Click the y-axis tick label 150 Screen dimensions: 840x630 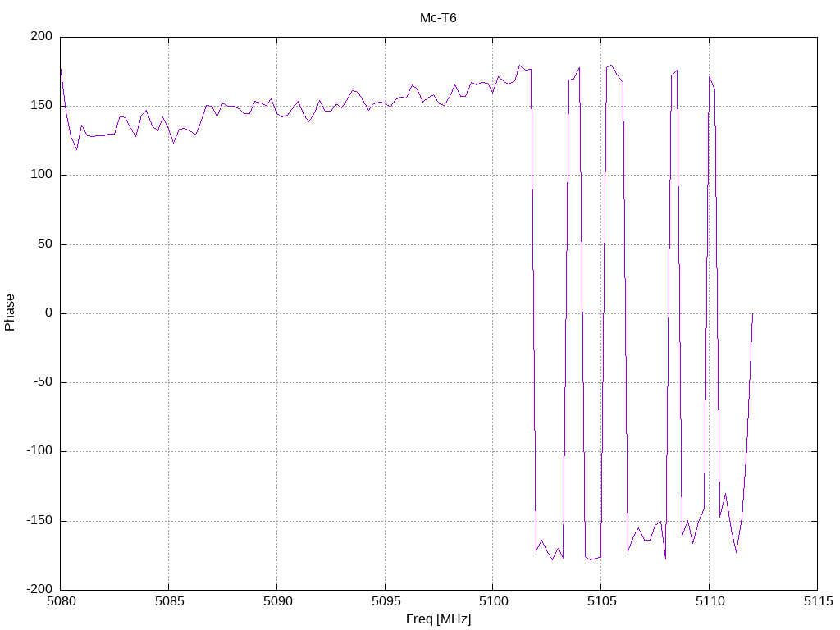point(42,106)
